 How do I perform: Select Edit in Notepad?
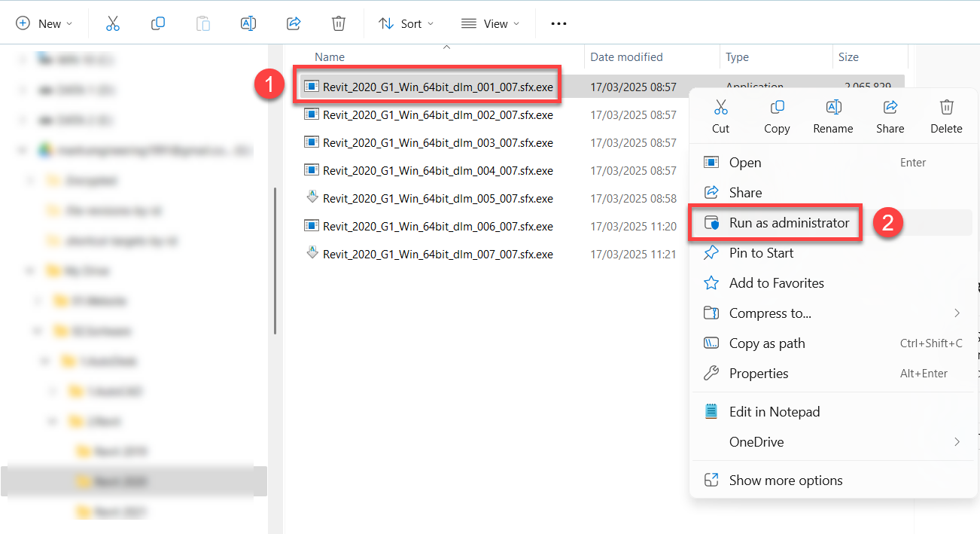pos(832,412)
